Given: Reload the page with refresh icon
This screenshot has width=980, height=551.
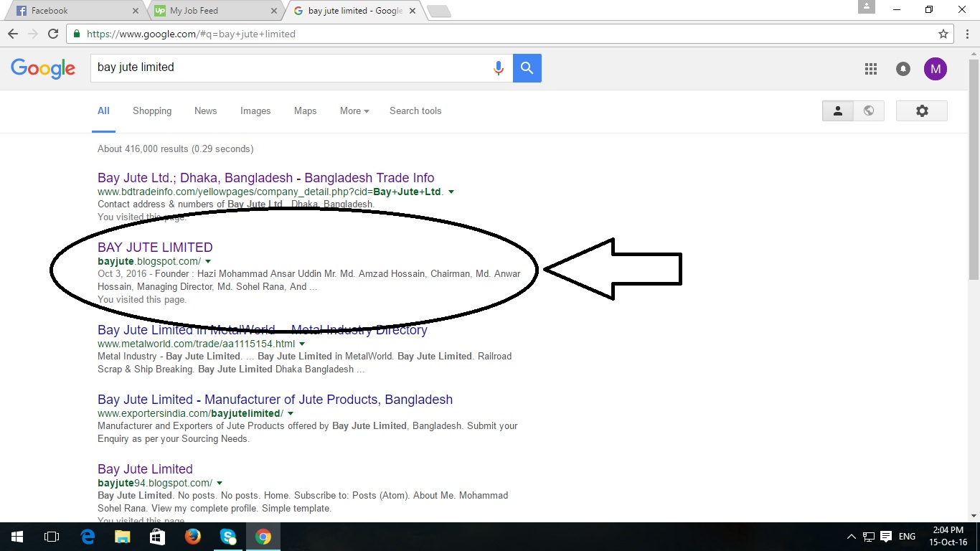Looking at the screenshot, I should (x=52, y=34).
